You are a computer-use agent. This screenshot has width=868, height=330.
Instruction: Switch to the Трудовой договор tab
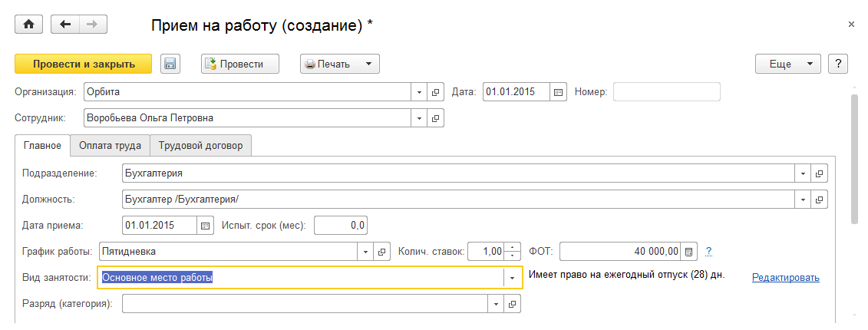click(200, 145)
